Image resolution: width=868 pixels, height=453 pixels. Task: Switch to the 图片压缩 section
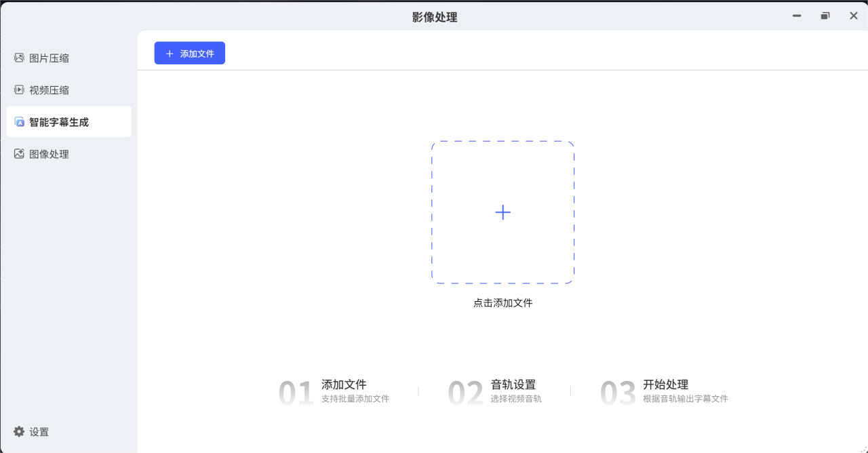click(47, 58)
